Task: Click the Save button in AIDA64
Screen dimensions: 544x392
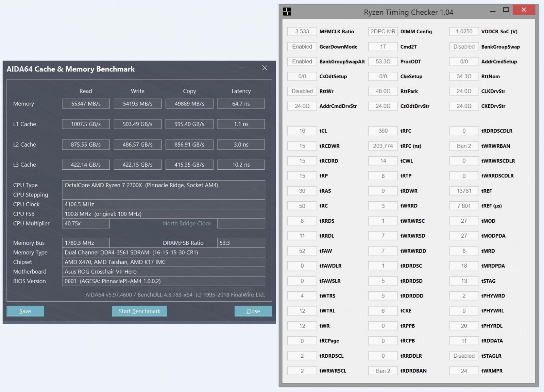Action: [x=25, y=311]
